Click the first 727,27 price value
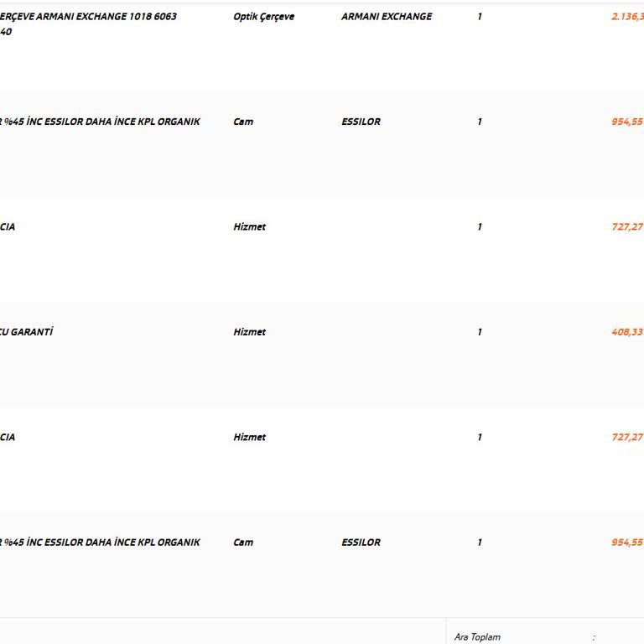The image size is (644, 644). [627, 227]
